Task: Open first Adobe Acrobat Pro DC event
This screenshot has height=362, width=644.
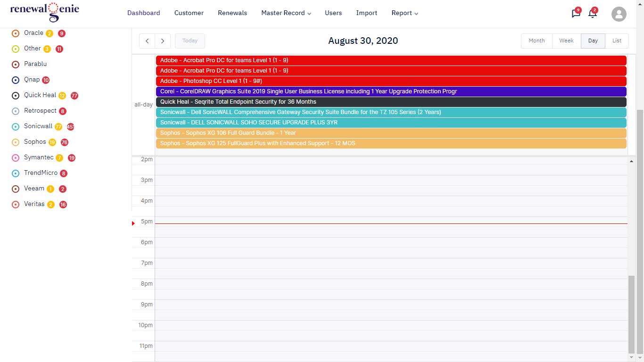Action: pyautogui.click(x=391, y=60)
